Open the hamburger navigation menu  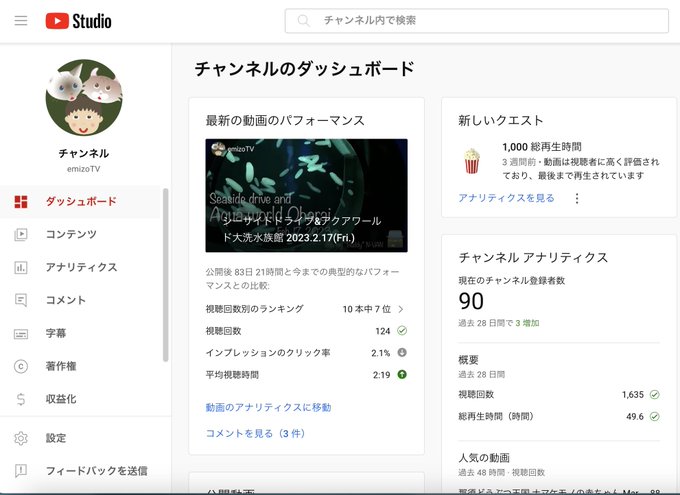(x=21, y=20)
